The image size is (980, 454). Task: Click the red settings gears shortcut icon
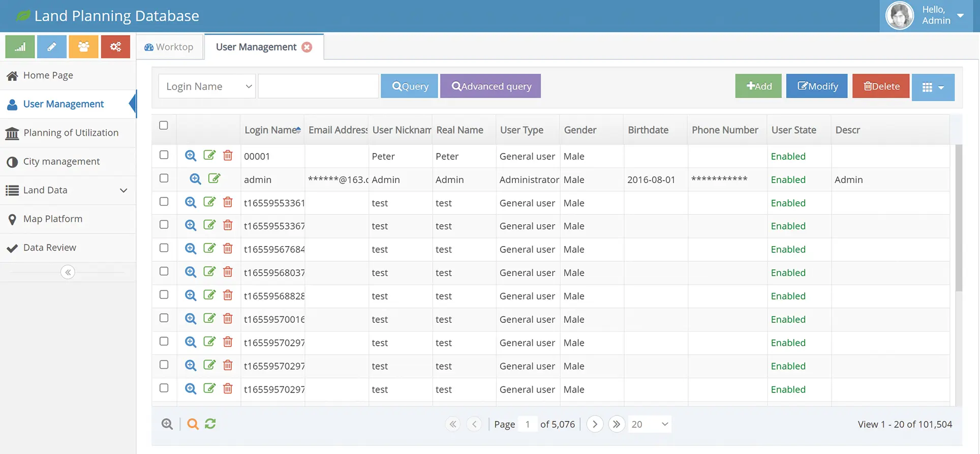click(x=115, y=47)
